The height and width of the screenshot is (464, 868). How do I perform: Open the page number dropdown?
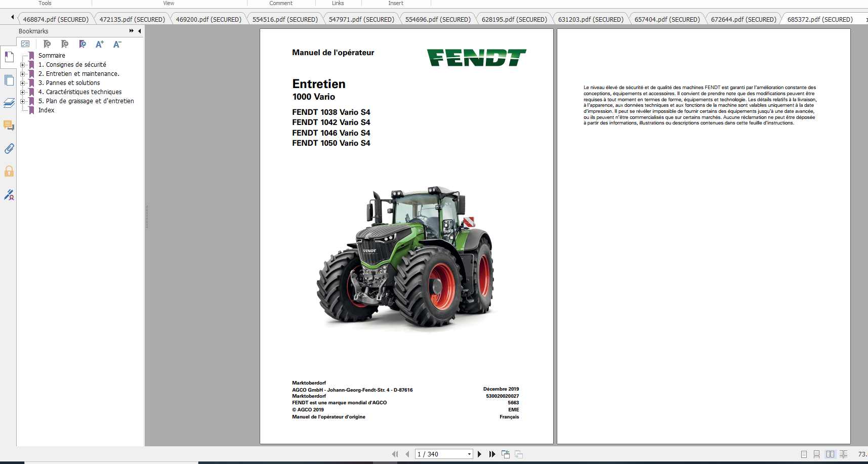coord(469,454)
